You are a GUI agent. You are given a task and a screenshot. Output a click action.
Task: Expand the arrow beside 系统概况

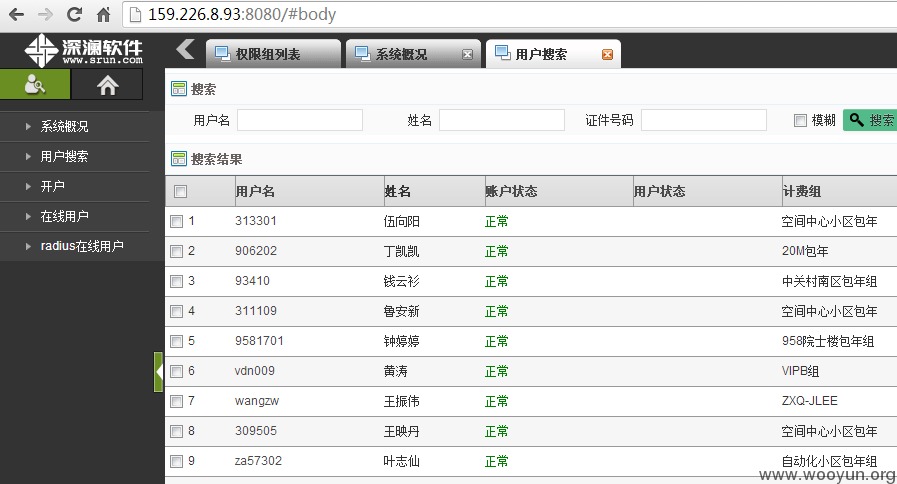(28, 126)
